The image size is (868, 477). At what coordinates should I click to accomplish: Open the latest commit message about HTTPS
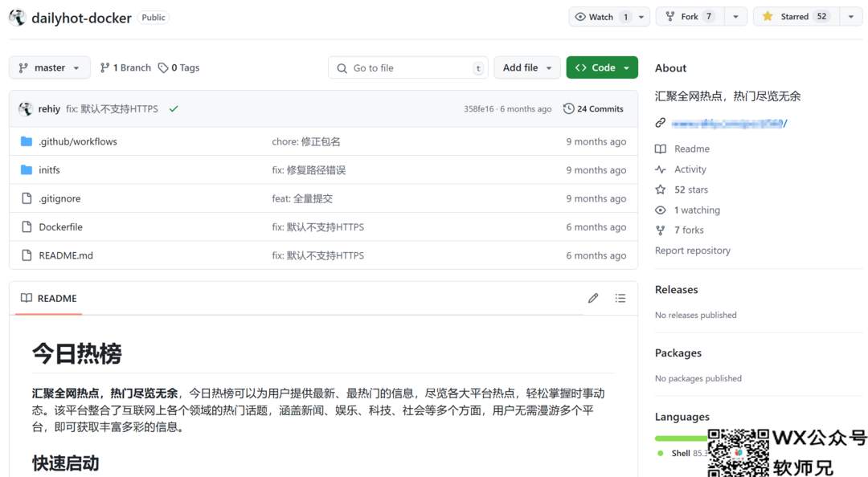pos(112,109)
